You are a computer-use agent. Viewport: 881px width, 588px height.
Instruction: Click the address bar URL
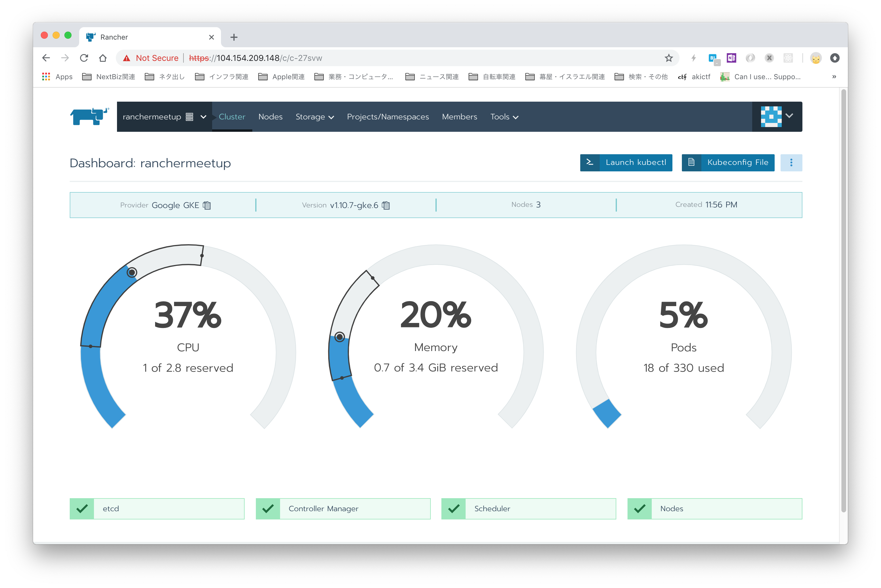point(256,58)
